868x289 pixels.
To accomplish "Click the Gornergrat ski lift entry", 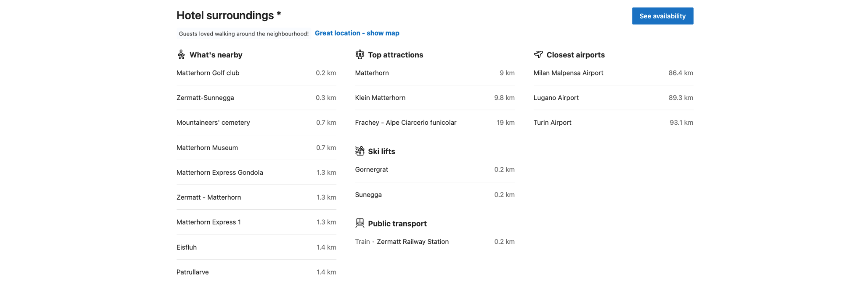I will coord(435,169).
